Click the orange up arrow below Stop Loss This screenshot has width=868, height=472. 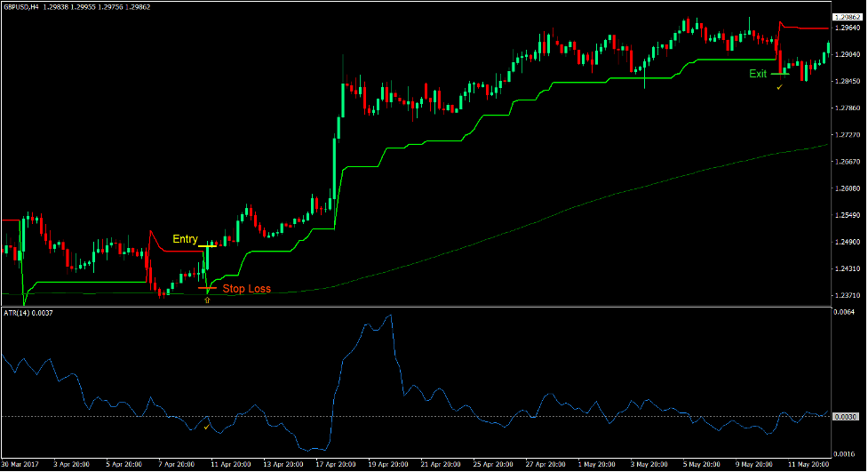pos(208,301)
